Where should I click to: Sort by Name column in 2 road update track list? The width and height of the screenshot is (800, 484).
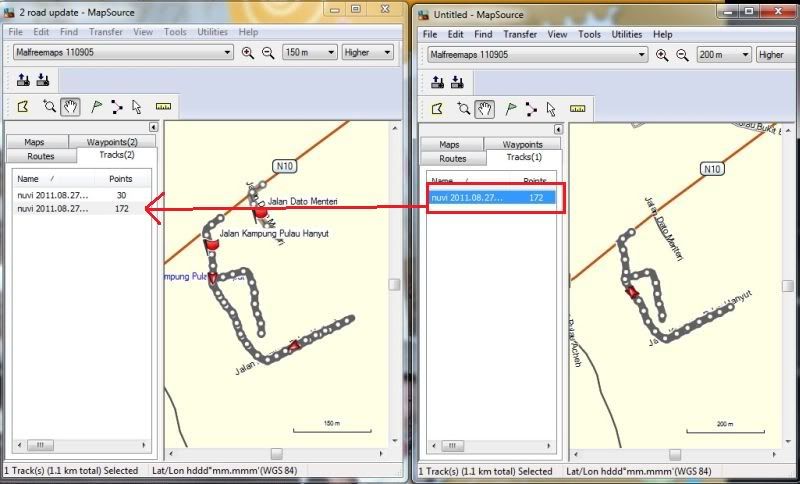pyautogui.click(x=53, y=179)
